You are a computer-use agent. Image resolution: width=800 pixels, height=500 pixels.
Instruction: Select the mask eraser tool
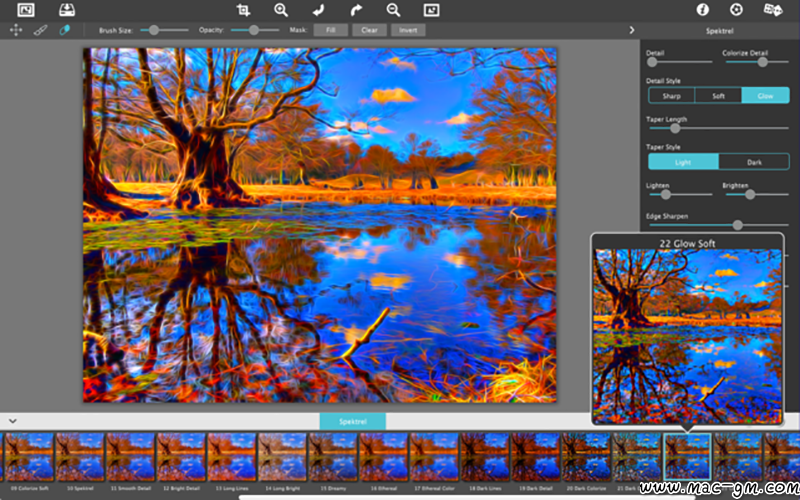tap(65, 30)
